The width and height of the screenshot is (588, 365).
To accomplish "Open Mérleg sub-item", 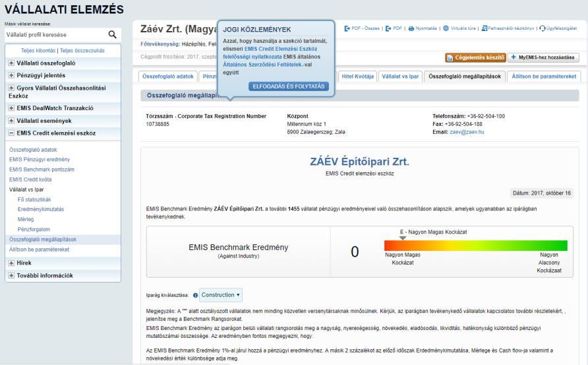I will pos(26,219).
